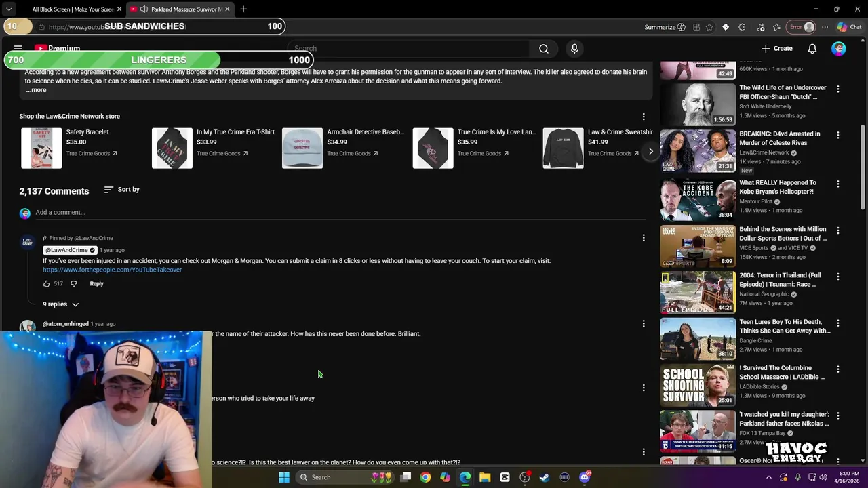Open Teen Lures Boy To His Death video title

click(x=785, y=327)
